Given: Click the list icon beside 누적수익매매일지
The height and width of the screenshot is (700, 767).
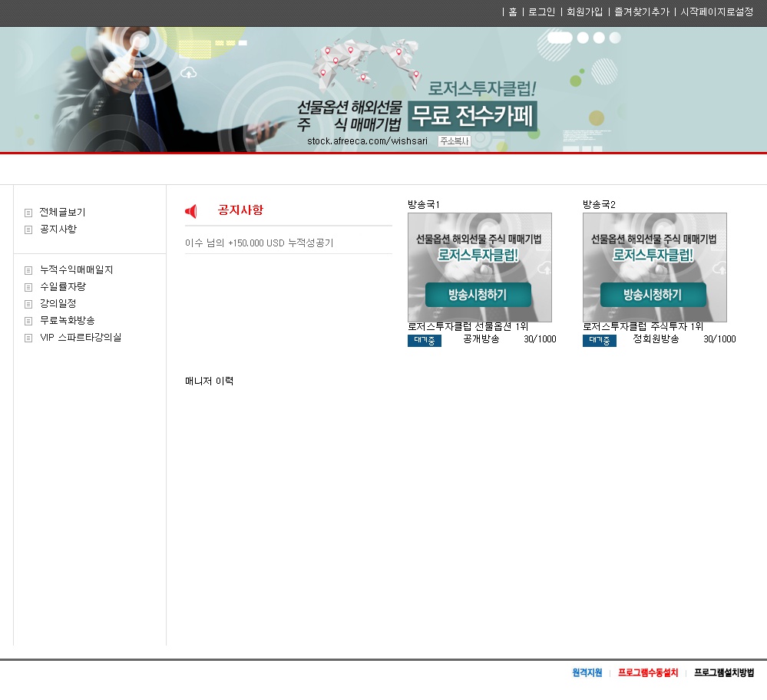Looking at the screenshot, I should pos(28,270).
